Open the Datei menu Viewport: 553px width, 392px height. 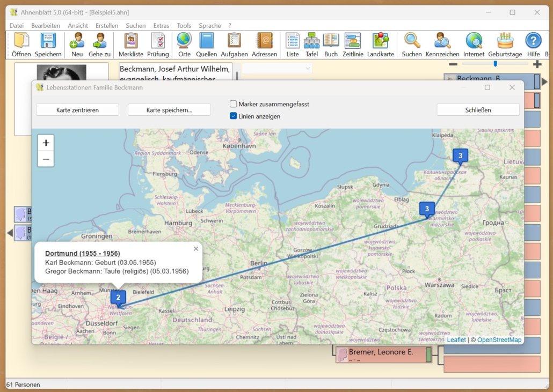tap(17, 25)
